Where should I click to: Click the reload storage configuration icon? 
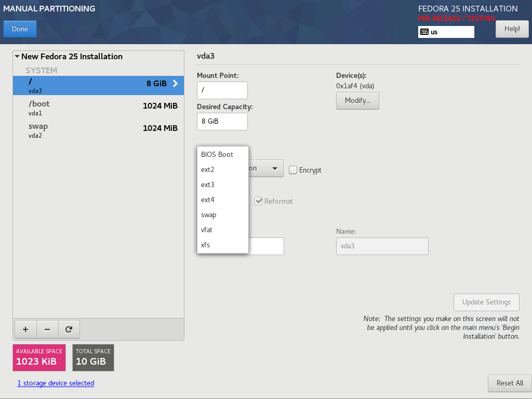click(x=69, y=329)
